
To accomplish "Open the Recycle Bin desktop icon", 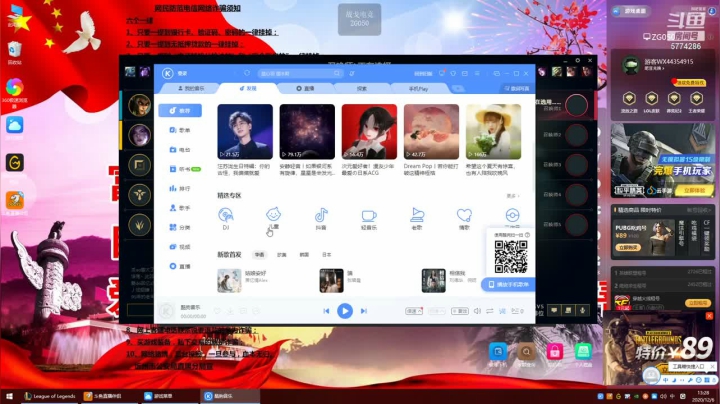I will click(x=14, y=52).
